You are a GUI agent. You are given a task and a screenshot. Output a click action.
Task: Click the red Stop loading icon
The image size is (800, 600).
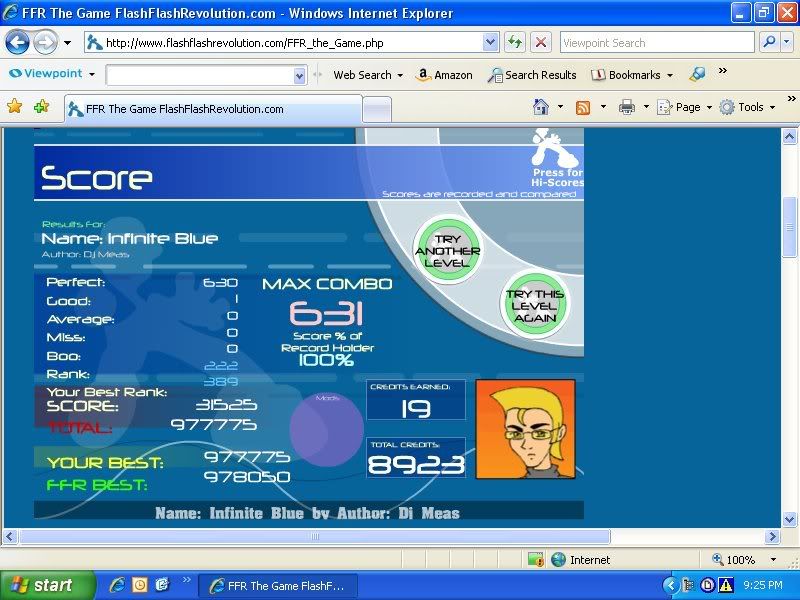click(x=540, y=43)
